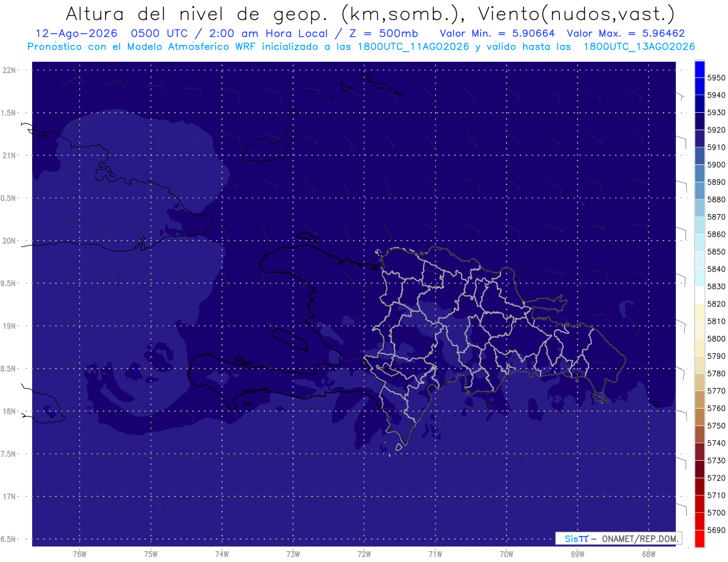Click the 5900 color scale label
728x562 pixels.
(x=716, y=164)
